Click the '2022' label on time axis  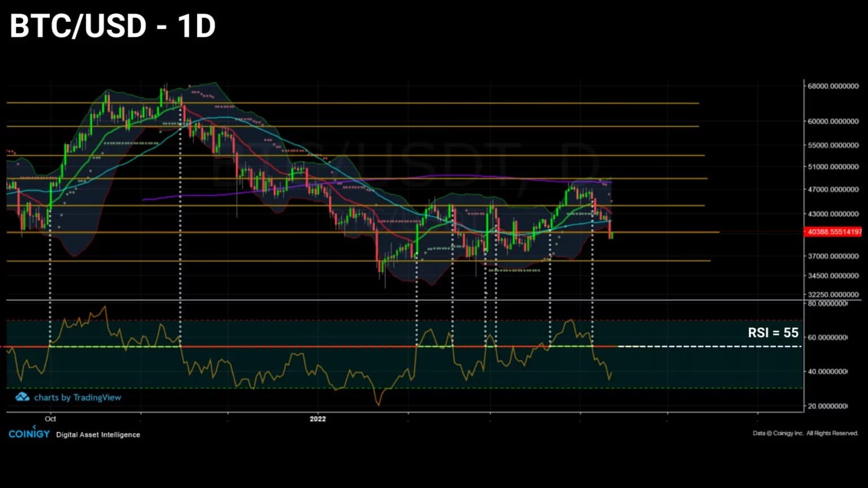[x=318, y=419]
